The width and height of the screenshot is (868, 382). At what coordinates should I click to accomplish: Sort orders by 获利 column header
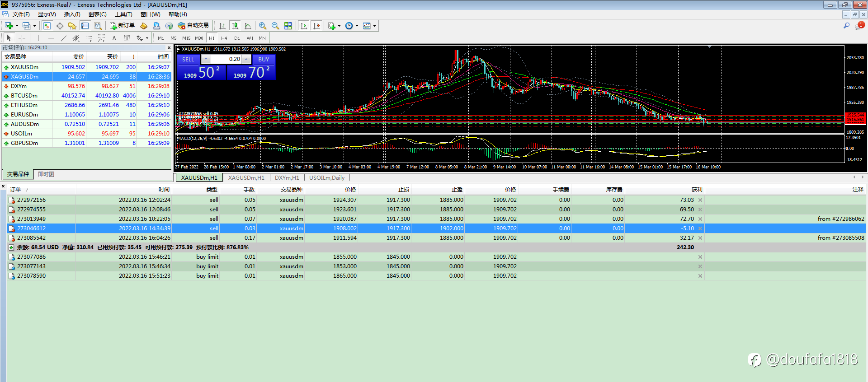(x=697, y=190)
